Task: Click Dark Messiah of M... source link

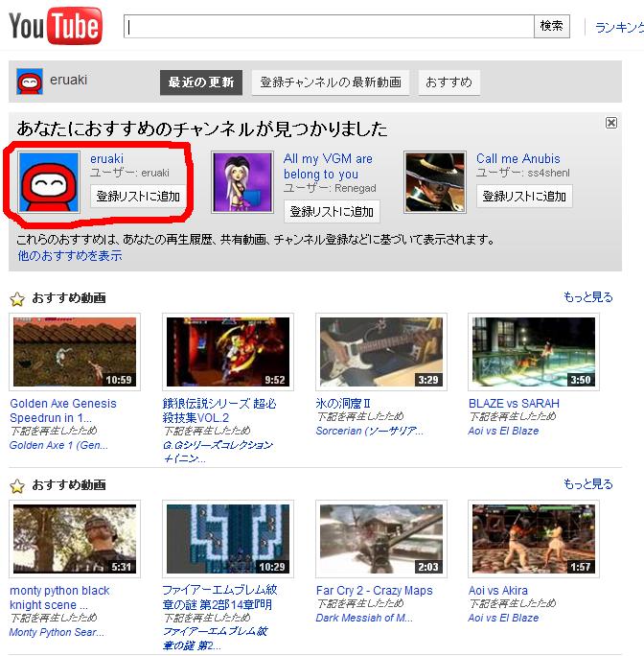Action: tap(364, 618)
